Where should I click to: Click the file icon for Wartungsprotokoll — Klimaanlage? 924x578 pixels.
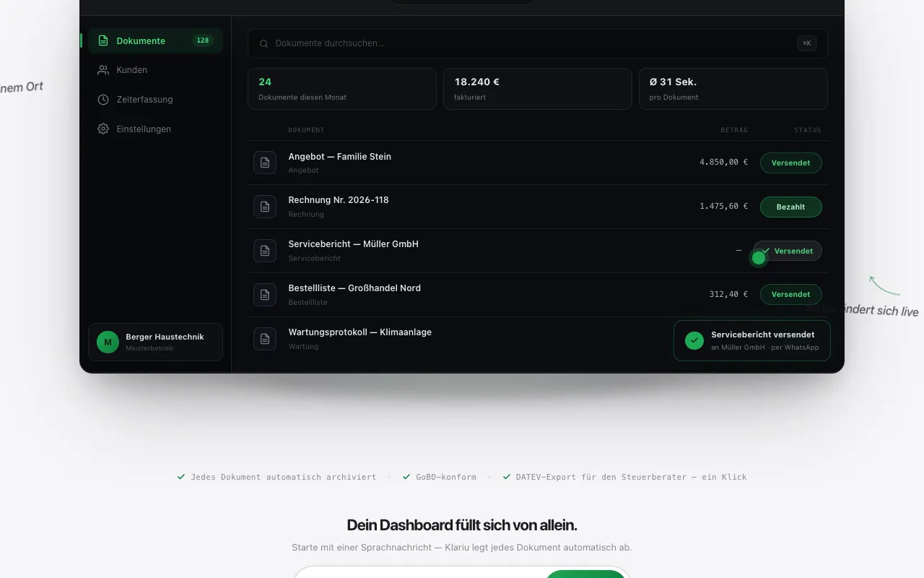pyautogui.click(x=265, y=339)
